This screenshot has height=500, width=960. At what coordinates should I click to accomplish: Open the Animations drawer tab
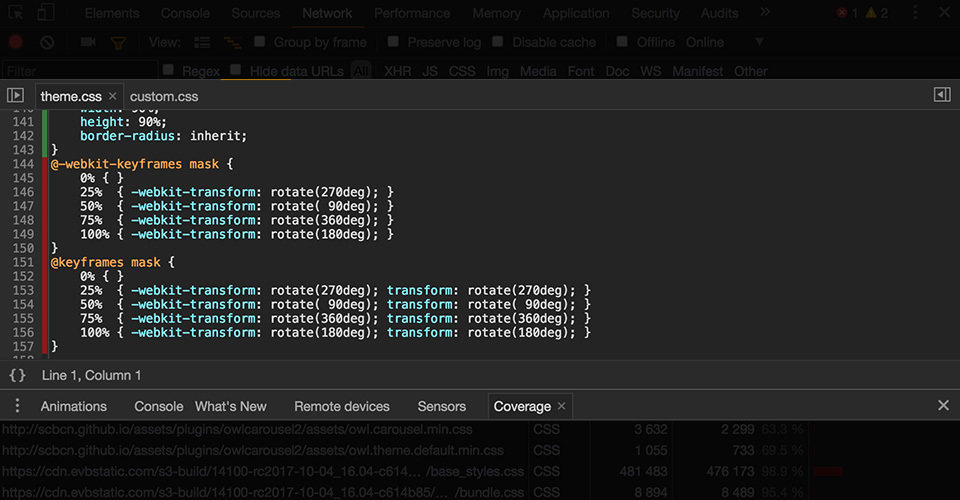73,406
